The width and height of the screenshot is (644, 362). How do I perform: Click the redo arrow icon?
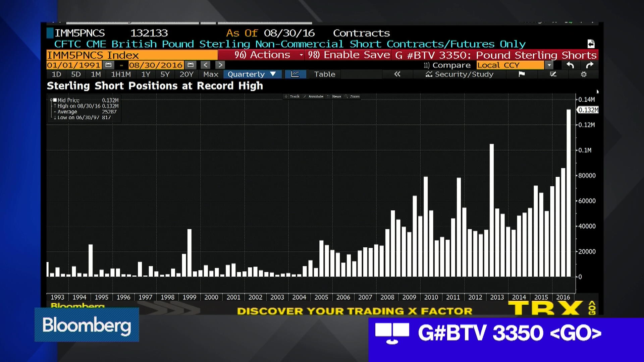(x=590, y=65)
